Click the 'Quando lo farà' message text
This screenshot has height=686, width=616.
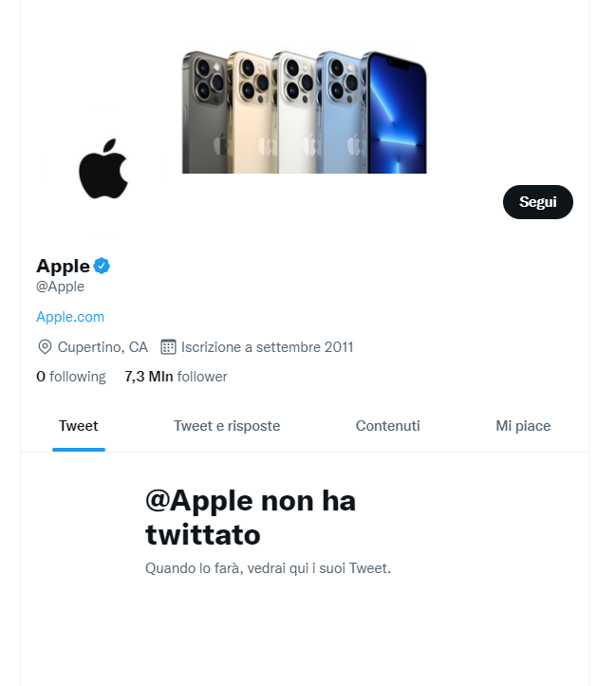[268, 568]
